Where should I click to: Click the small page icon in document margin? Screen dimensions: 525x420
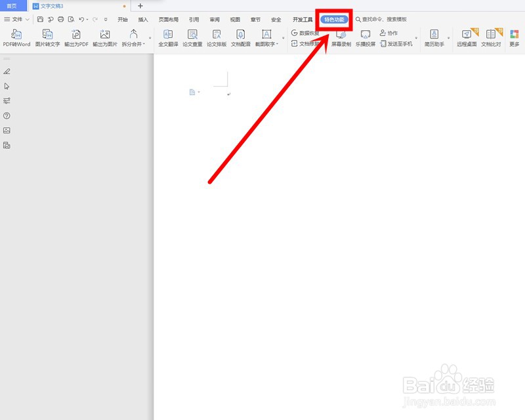[192, 92]
